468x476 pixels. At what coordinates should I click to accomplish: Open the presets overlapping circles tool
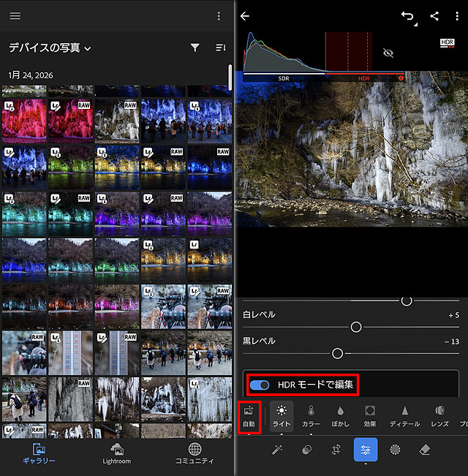coord(306,450)
